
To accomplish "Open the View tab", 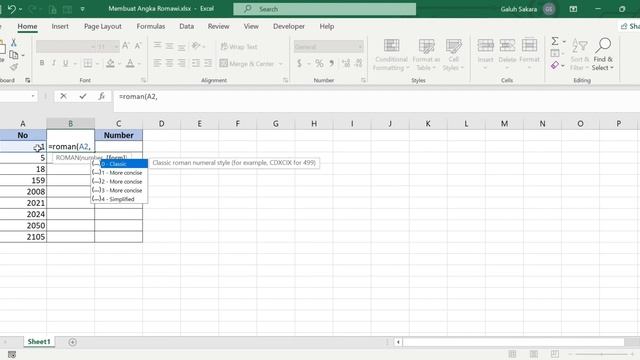I will [251, 26].
